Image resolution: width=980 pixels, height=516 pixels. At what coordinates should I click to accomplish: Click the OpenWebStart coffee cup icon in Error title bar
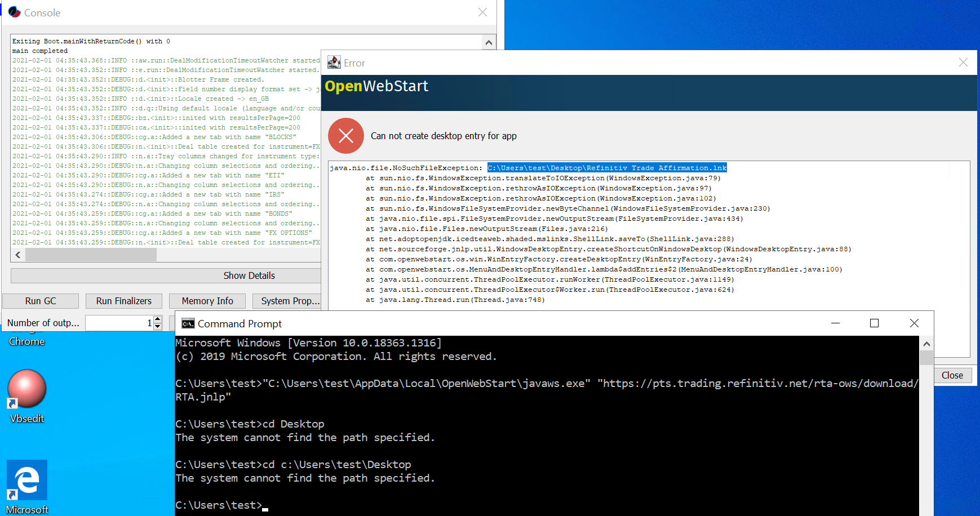[334, 62]
